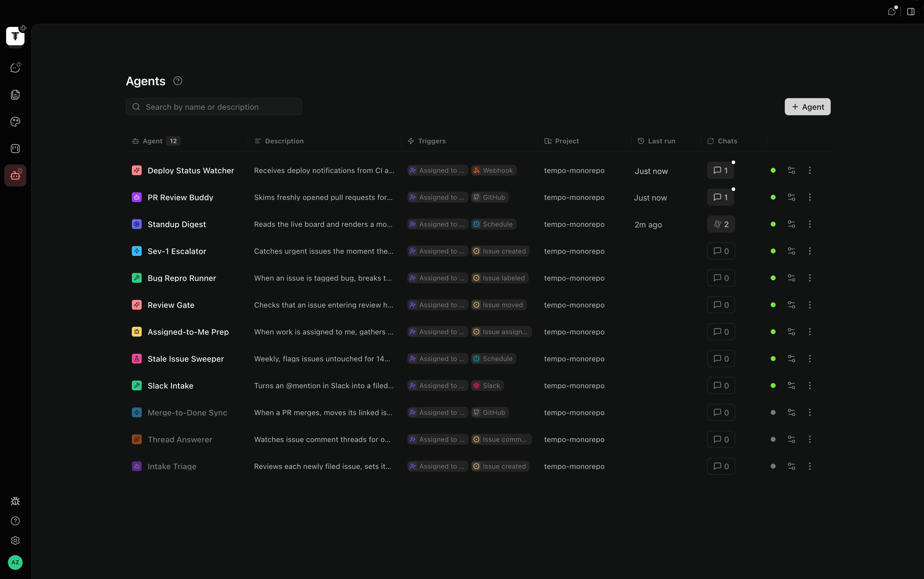The image size is (924, 579).
Task: Open settings for Slack Intake
Action: (x=792, y=385)
